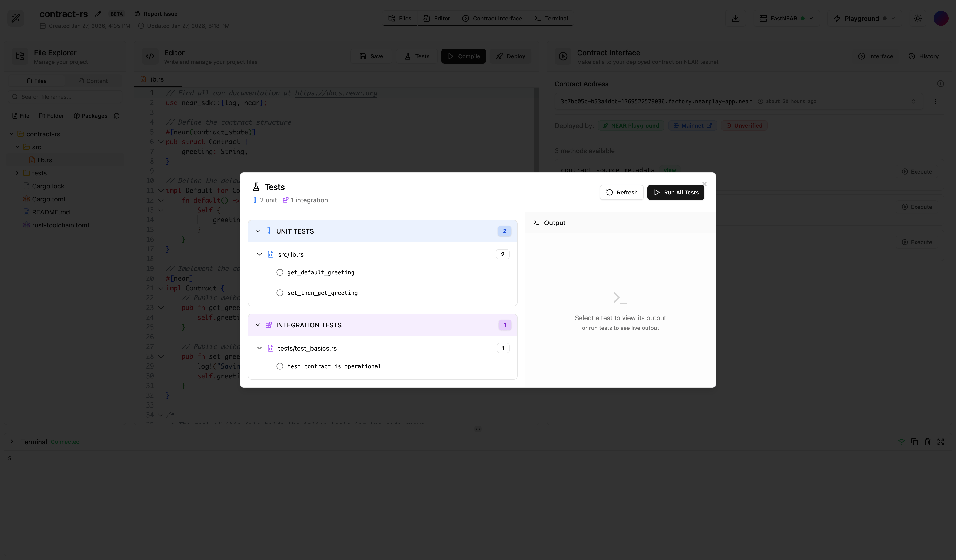
Task: Select the Content search tab
Action: pos(93,81)
